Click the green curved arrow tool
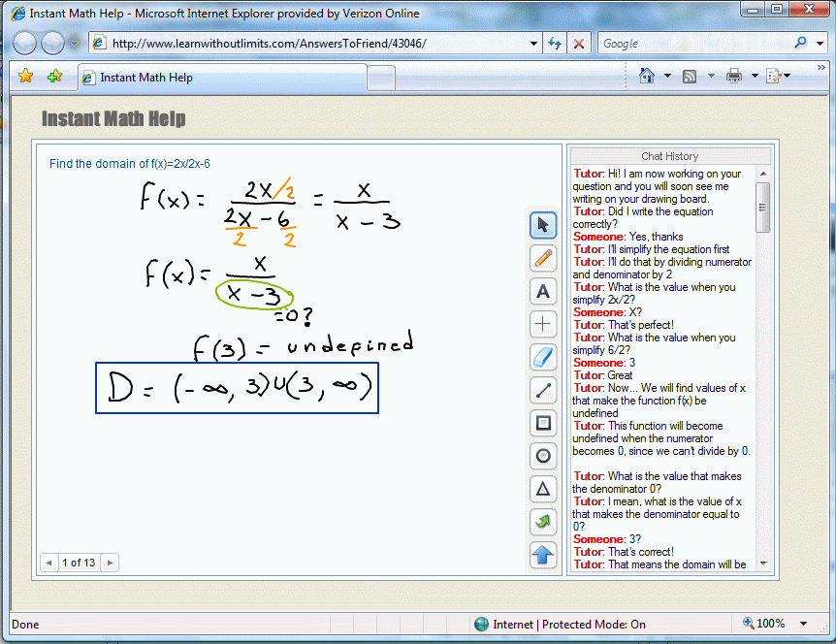 [x=543, y=522]
